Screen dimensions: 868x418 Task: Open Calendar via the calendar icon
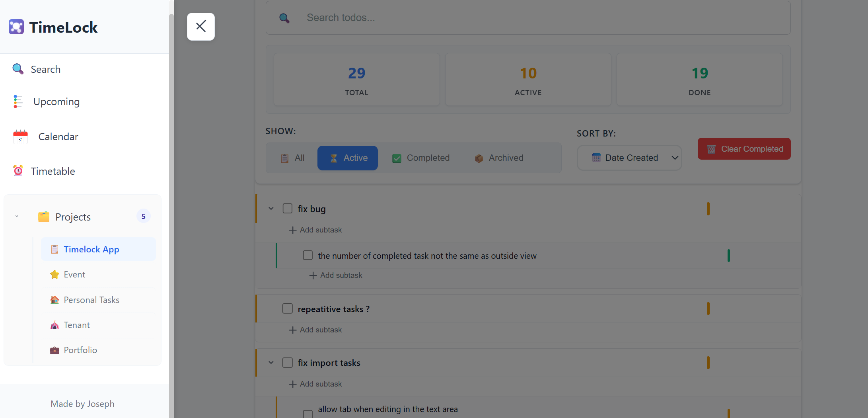click(20, 136)
